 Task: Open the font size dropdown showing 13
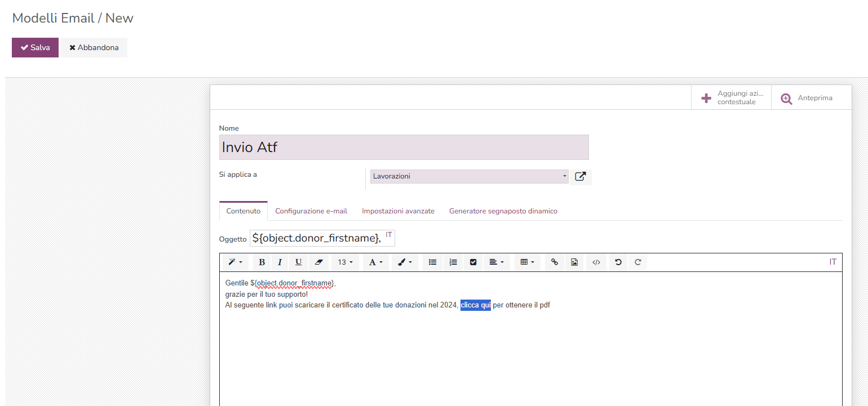(344, 262)
